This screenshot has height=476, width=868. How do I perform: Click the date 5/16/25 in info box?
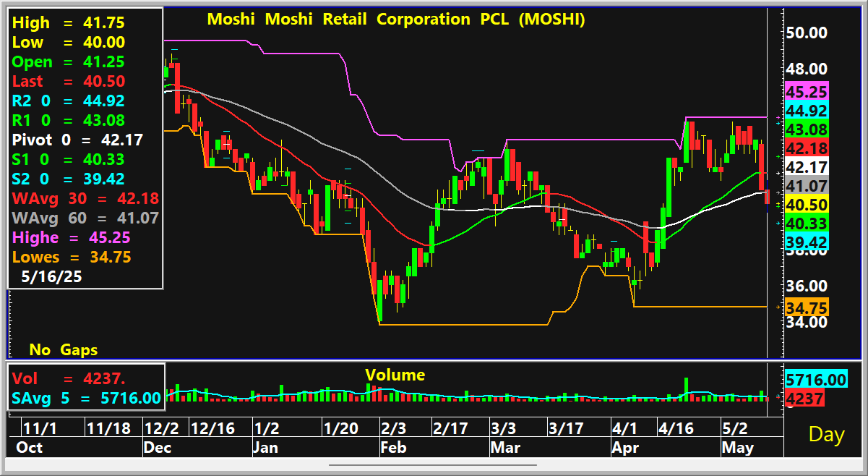[x=51, y=276]
